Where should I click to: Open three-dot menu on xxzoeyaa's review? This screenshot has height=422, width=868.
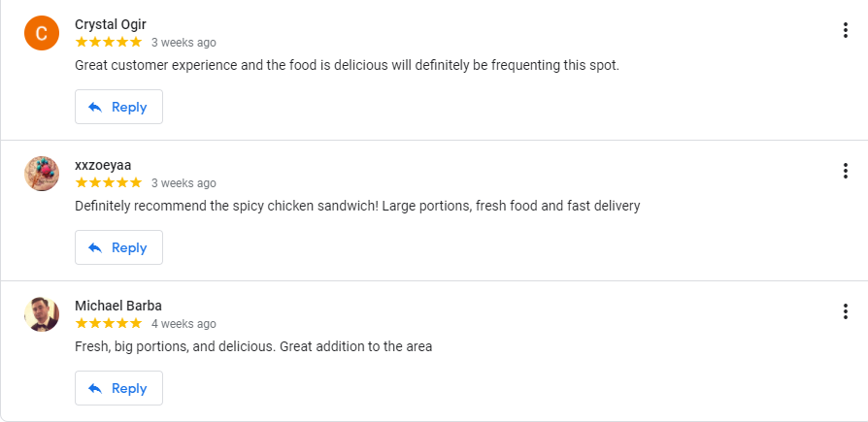(846, 171)
